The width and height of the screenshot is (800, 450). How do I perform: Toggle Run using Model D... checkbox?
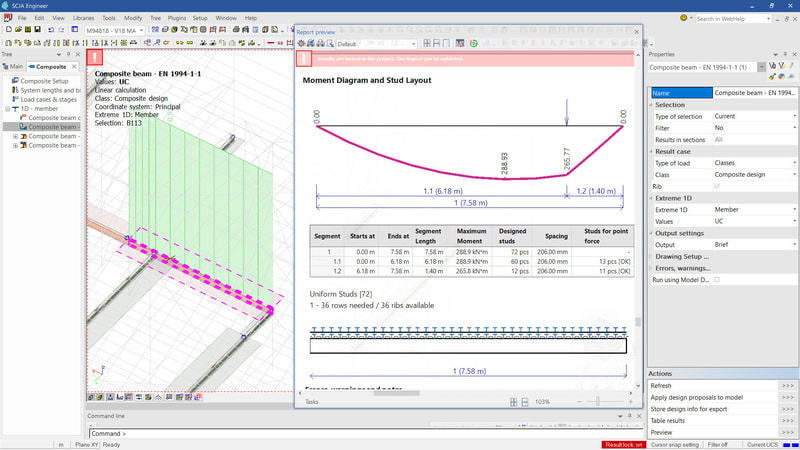pos(717,280)
